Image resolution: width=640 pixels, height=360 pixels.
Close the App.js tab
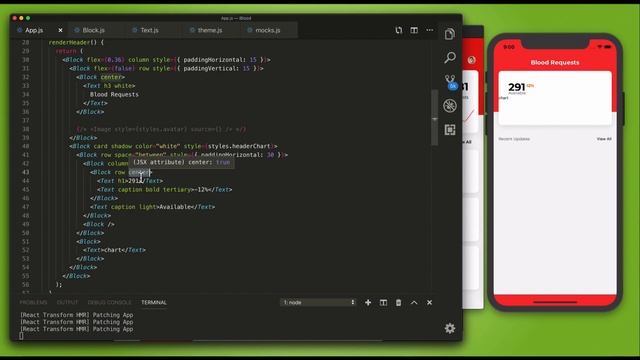(60, 30)
